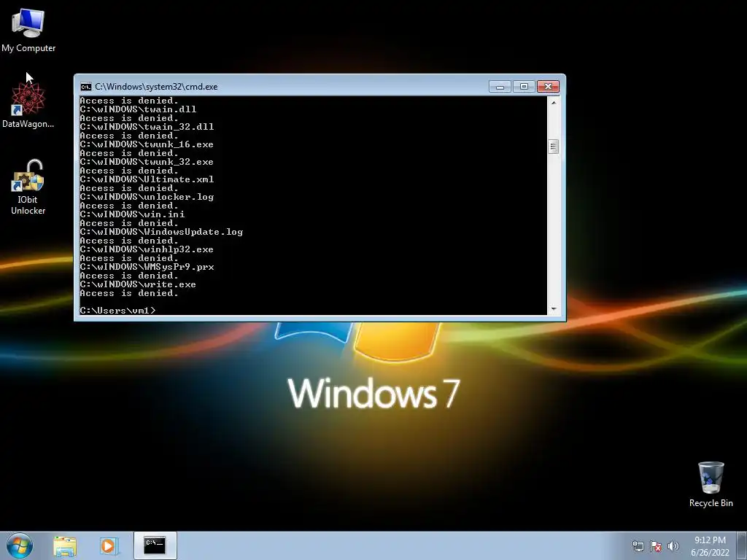Click the line C:\wINDOWS\Ultimate.xml
Viewport: 747px width, 560px height.
tap(147, 179)
